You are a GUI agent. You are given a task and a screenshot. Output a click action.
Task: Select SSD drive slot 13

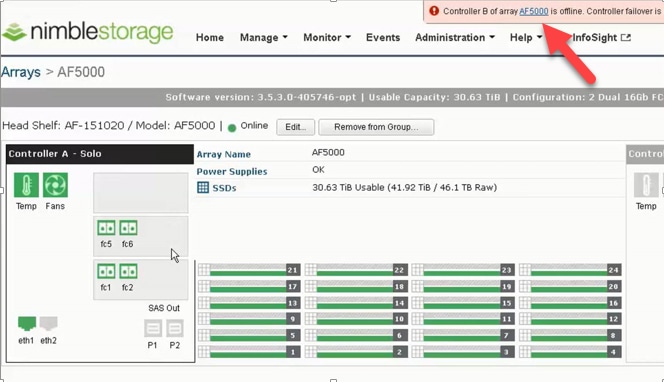coord(249,303)
